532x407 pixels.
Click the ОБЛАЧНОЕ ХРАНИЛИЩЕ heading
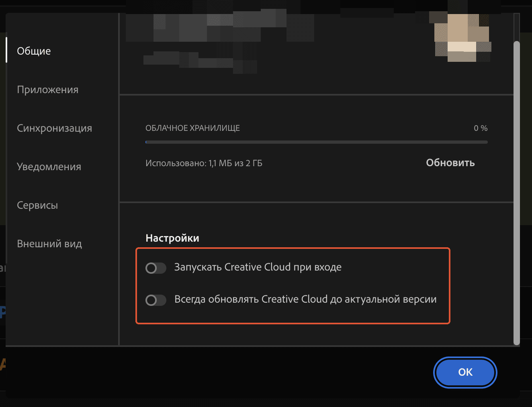pyautogui.click(x=192, y=128)
